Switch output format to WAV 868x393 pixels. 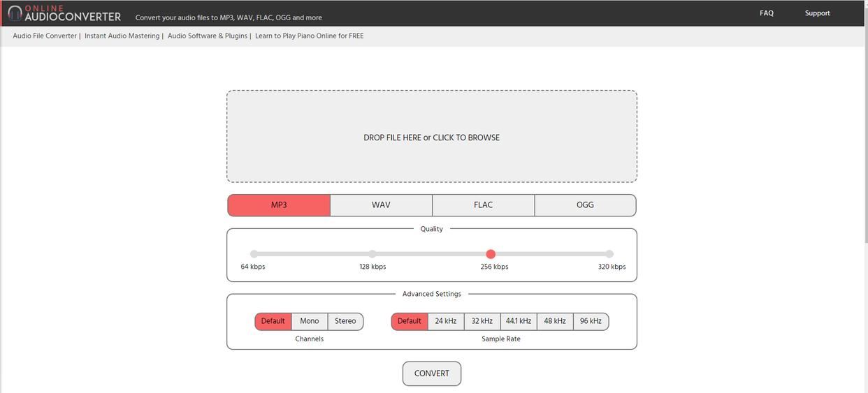381,205
